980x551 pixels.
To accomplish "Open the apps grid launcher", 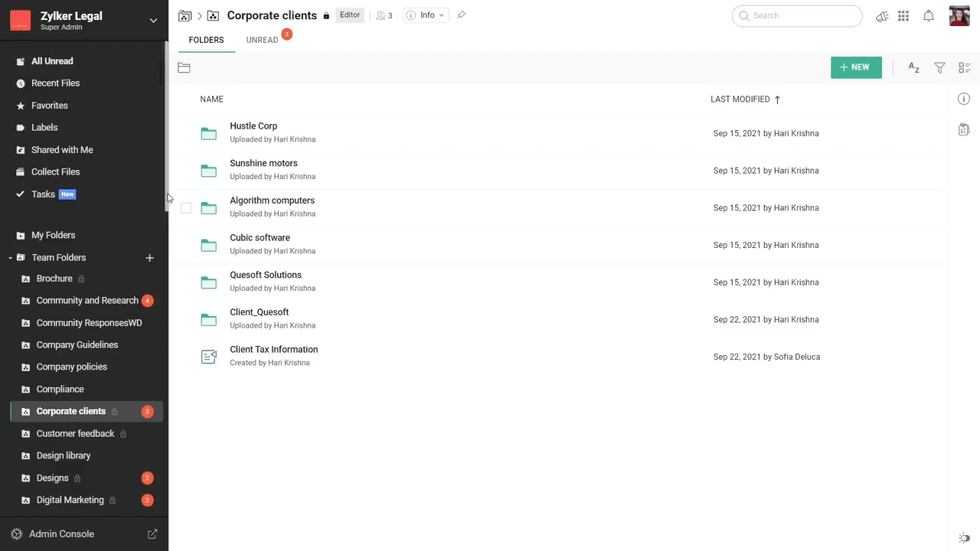I will 903,16.
